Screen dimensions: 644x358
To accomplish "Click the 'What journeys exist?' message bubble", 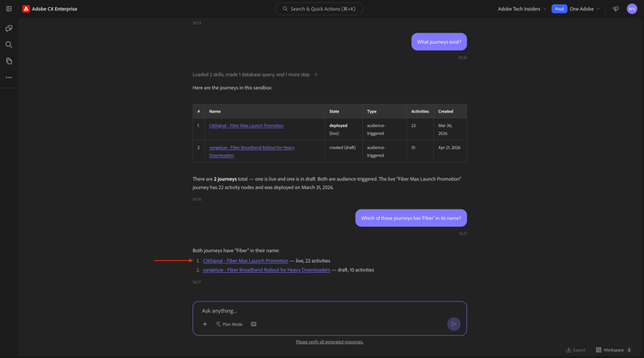I will click(439, 42).
